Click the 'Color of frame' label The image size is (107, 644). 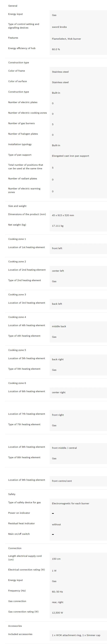[x=16, y=71]
